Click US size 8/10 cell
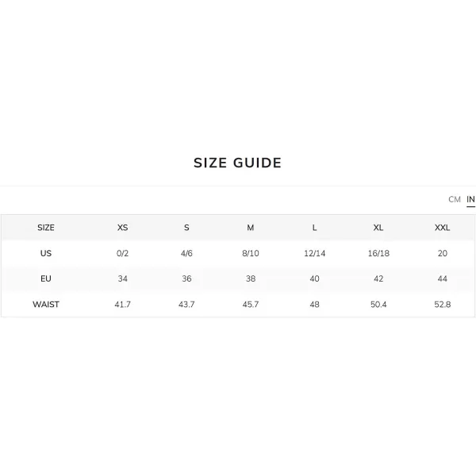Image resolution: width=476 pixels, height=476 pixels. click(x=251, y=253)
